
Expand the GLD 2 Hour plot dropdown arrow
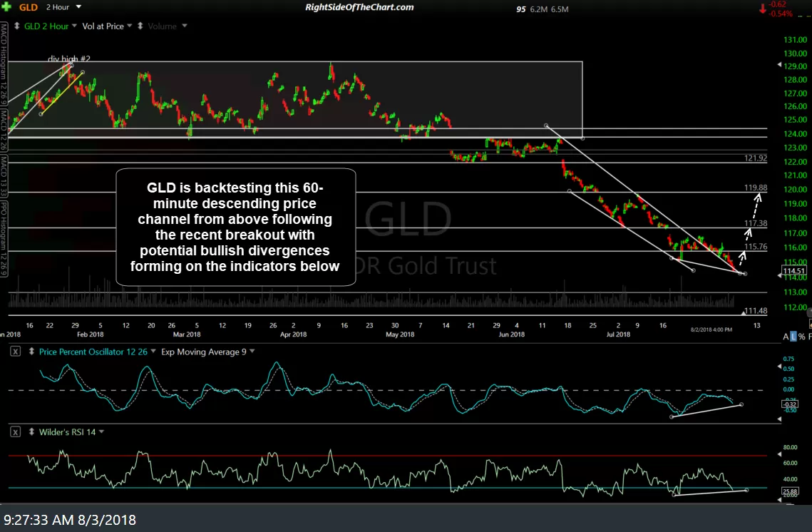click(75, 26)
